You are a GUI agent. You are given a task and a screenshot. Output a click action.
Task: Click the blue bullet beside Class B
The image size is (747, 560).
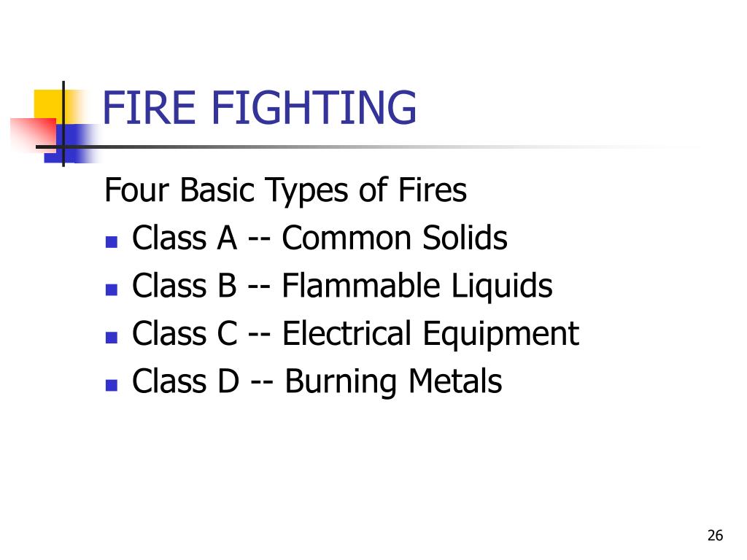coord(112,290)
